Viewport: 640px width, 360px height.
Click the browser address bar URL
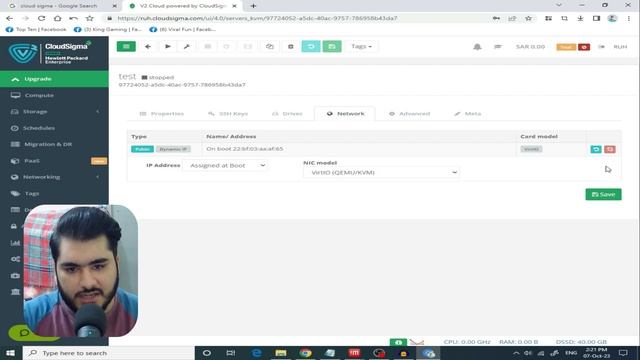click(x=257, y=18)
